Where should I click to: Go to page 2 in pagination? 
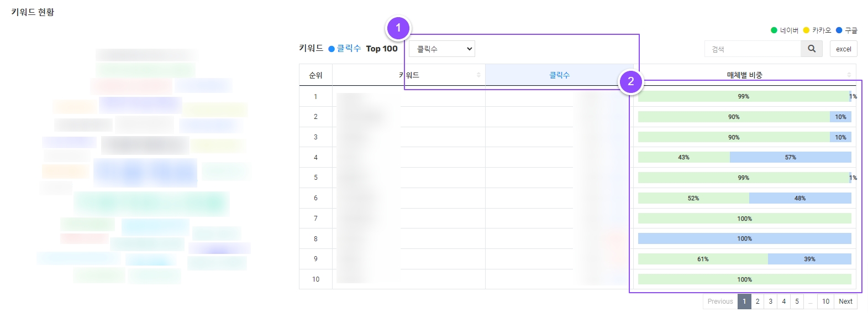pyautogui.click(x=757, y=302)
